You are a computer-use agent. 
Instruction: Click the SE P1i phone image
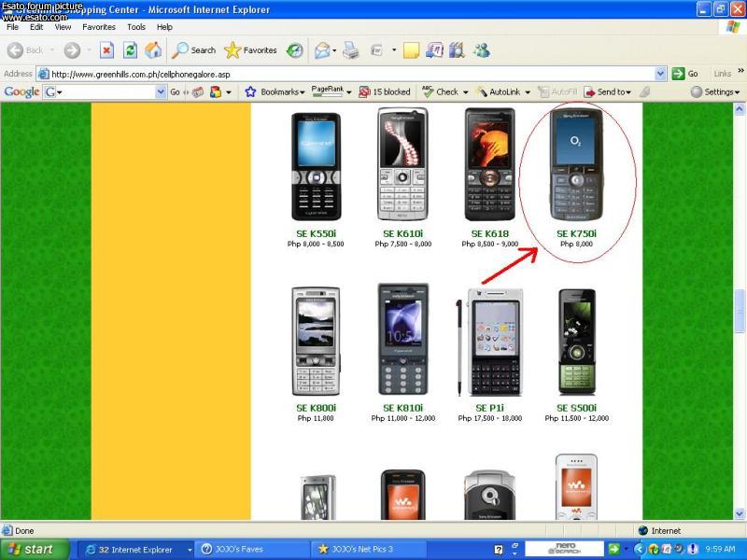pos(489,342)
